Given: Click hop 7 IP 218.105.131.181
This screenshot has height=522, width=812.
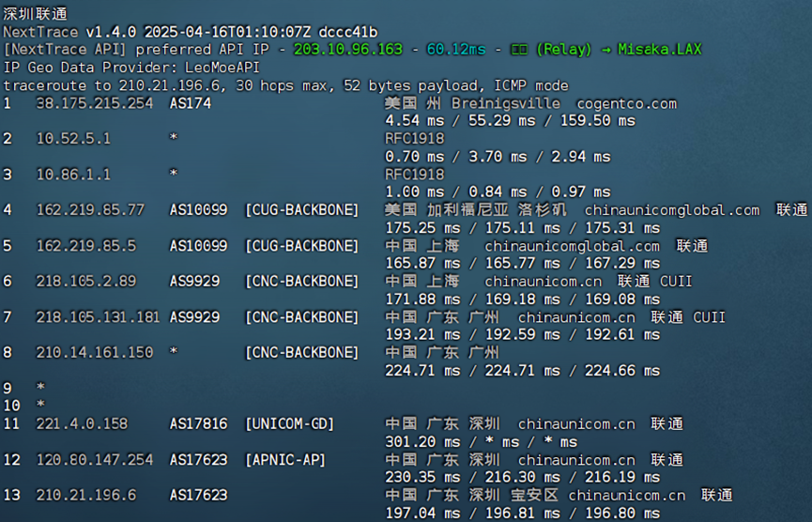Looking at the screenshot, I should [98, 317].
